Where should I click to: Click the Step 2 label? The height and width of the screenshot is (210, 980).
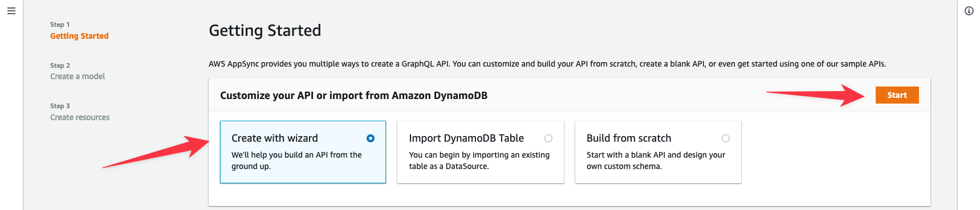click(x=60, y=65)
